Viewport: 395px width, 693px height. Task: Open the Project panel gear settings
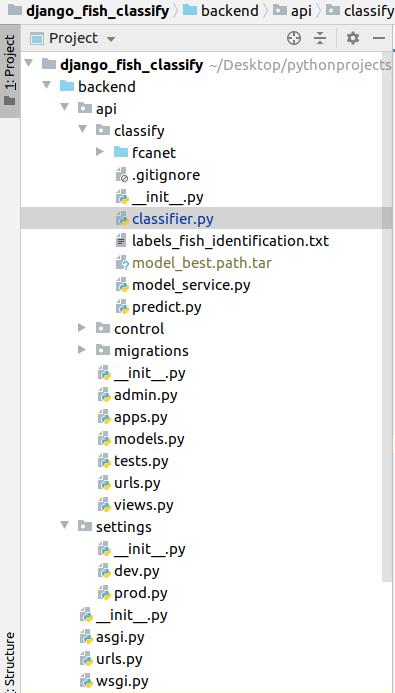click(x=353, y=38)
